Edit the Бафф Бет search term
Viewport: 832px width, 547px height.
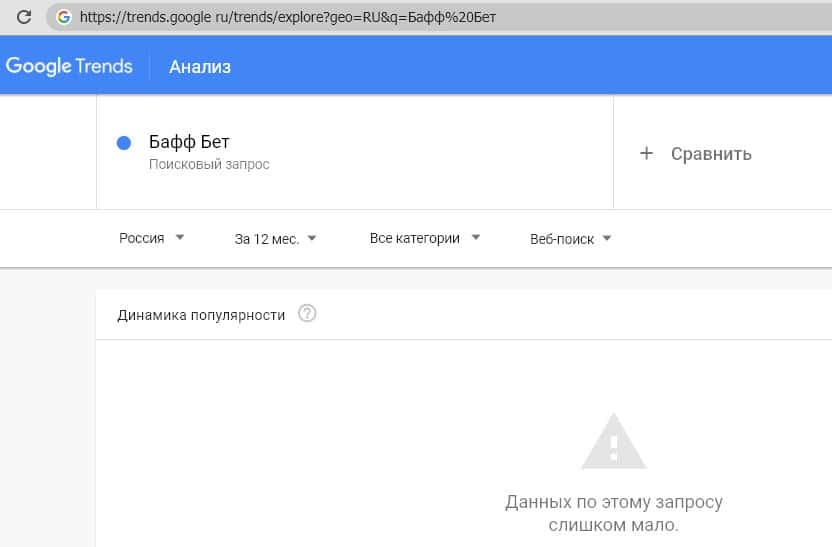click(189, 142)
